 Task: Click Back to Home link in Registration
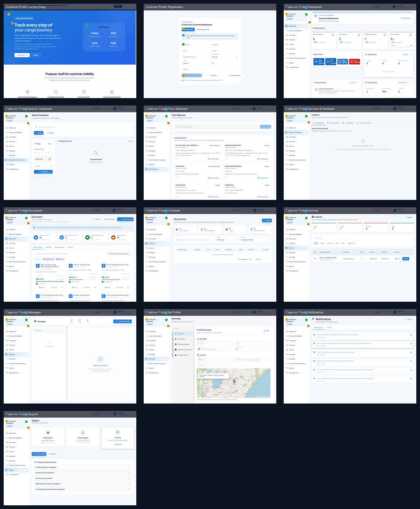click(x=234, y=75)
